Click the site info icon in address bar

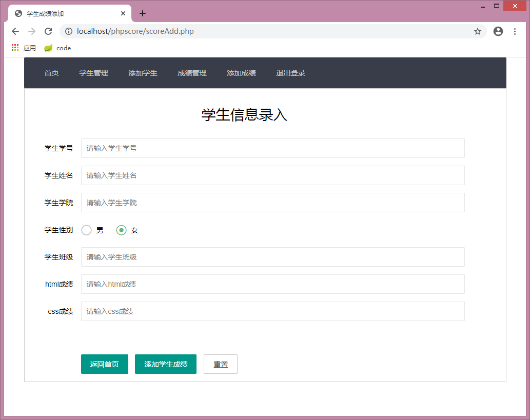tap(69, 31)
